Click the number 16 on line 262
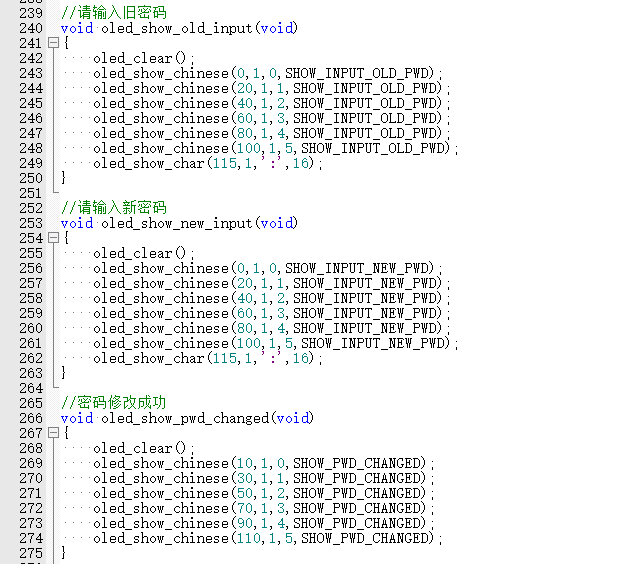 (301, 358)
